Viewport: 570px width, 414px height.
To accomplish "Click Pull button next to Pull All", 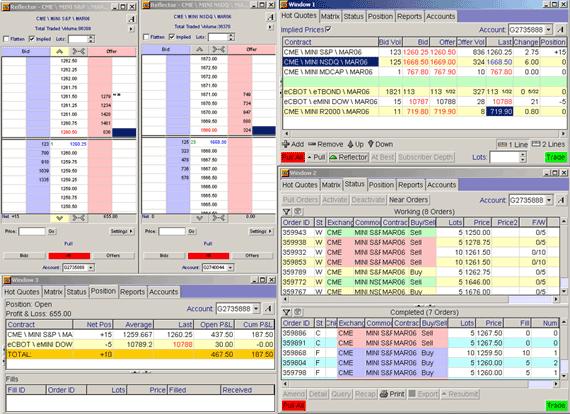I will point(316,157).
